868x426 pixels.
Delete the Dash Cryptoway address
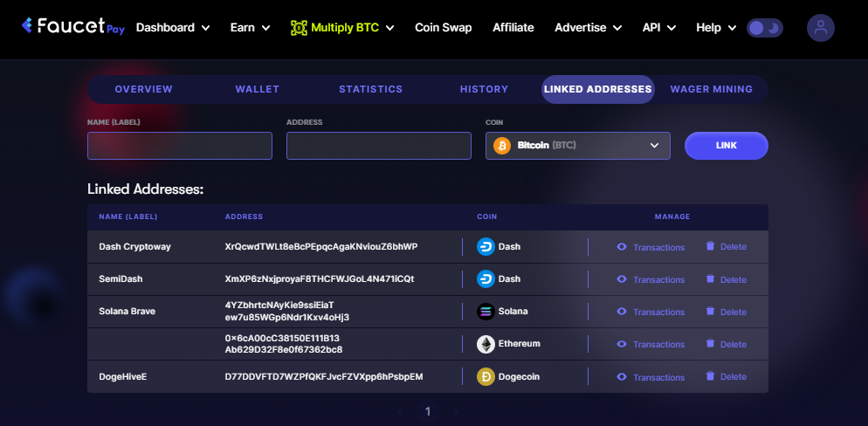[x=727, y=247]
